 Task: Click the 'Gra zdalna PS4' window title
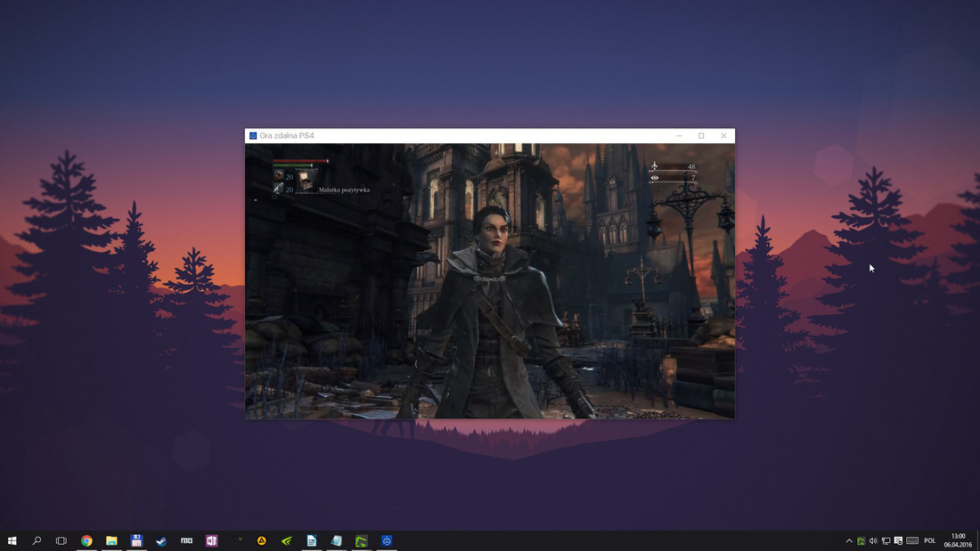(287, 135)
